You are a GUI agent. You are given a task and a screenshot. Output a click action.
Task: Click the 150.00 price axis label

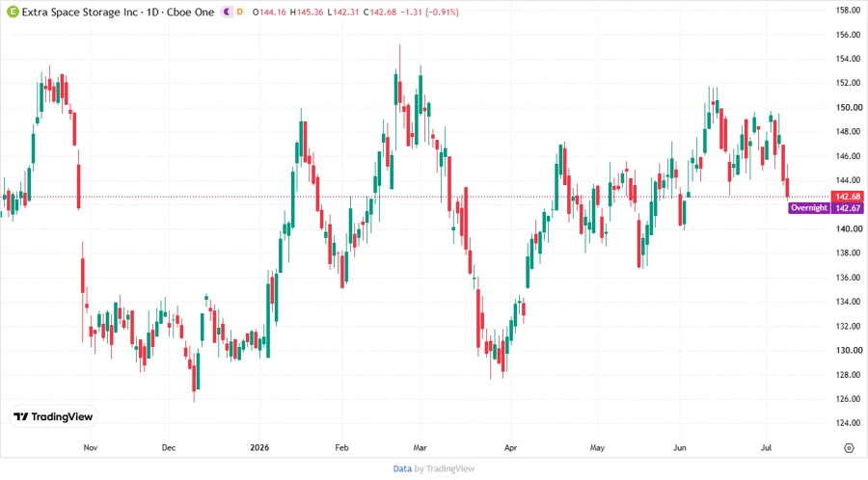[848, 107]
